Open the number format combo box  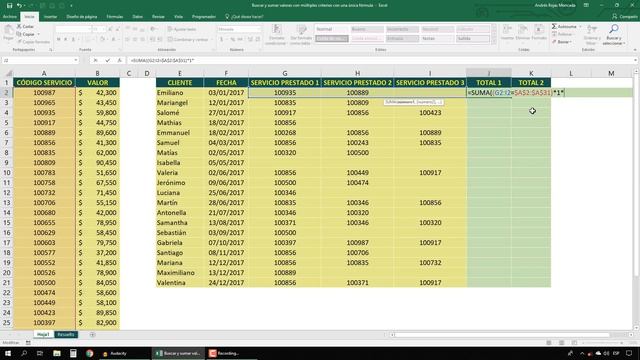[x=239, y=29]
